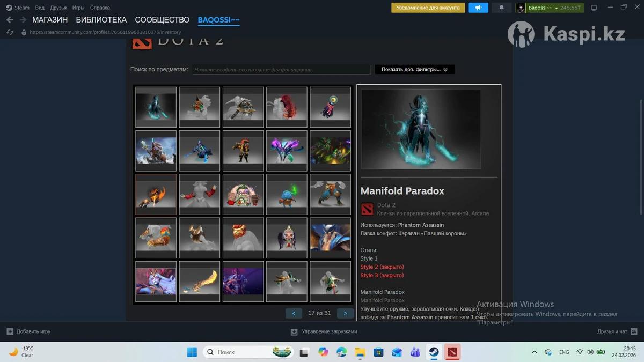Click the Dota 2 logo in item details
The height and width of the screenshot is (362, 644).
367,209
